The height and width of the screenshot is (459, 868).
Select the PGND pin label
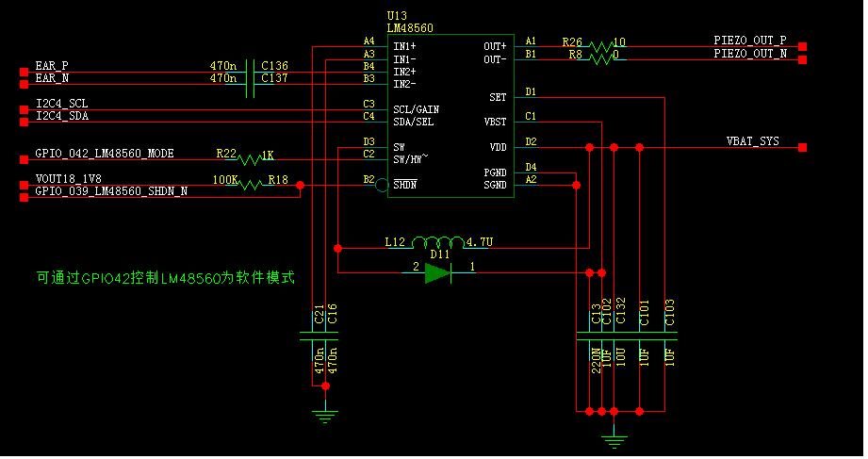click(495, 172)
